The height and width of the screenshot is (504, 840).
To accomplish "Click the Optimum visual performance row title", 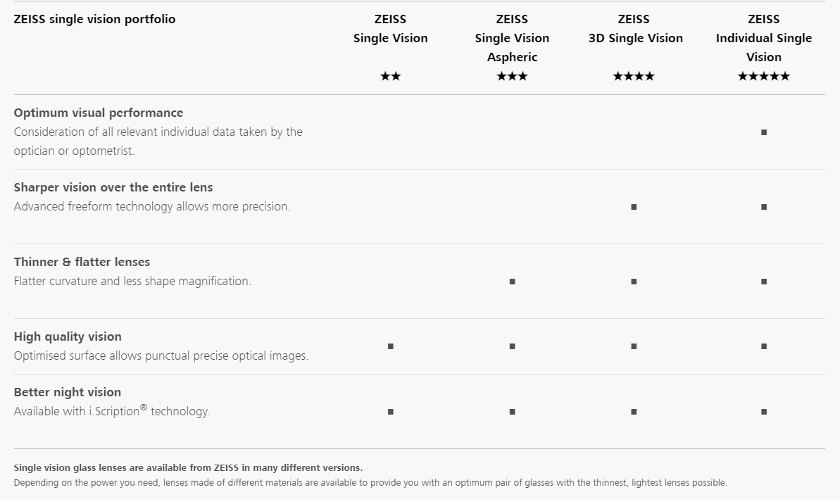I will (x=99, y=113).
